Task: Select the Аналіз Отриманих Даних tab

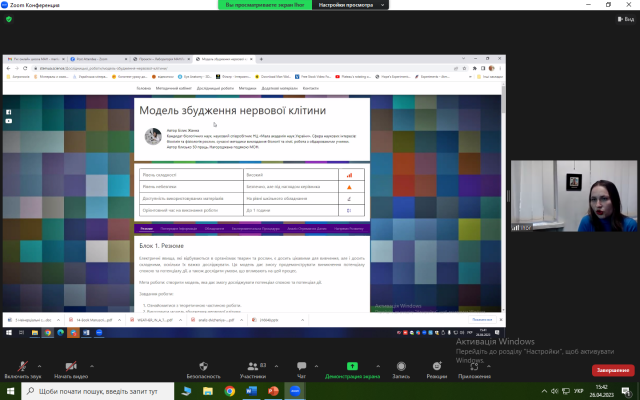Action: coord(307,229)
